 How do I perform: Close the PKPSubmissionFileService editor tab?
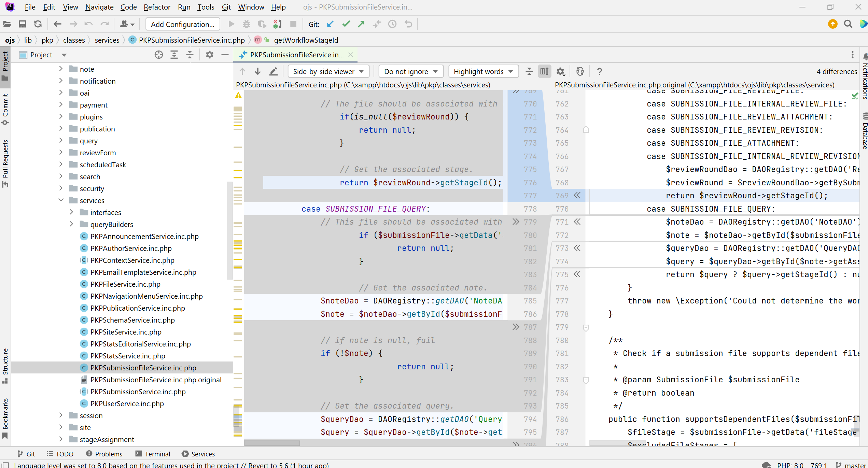pyautogui.click(x=351, y=55)
